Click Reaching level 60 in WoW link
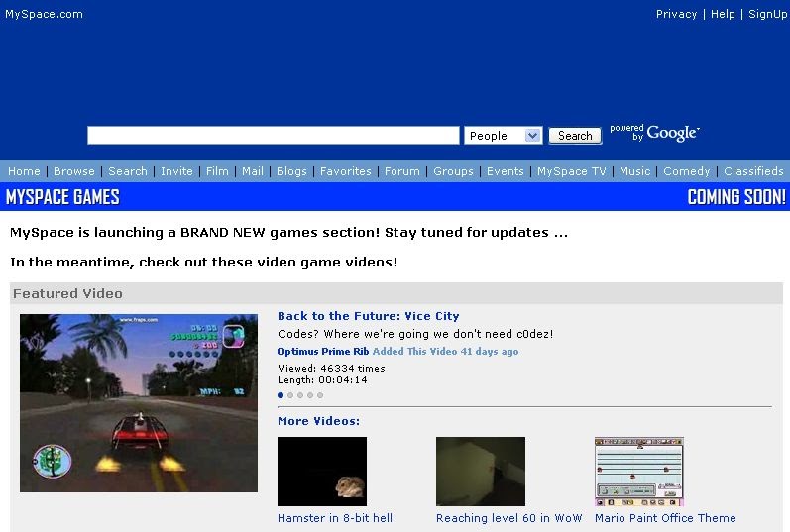Viewport: 790px width, 532px height. (x=508, y=518)
